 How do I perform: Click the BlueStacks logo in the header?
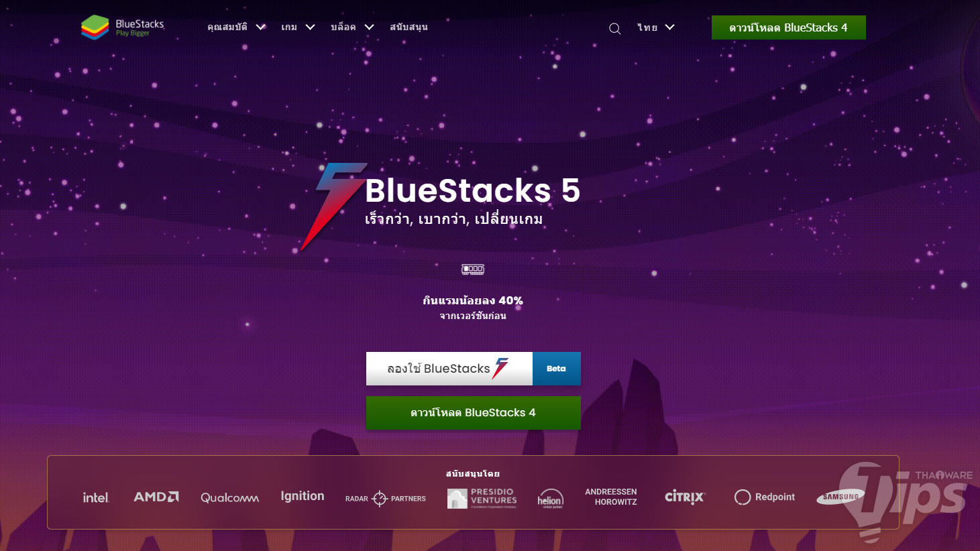[122, 27]
